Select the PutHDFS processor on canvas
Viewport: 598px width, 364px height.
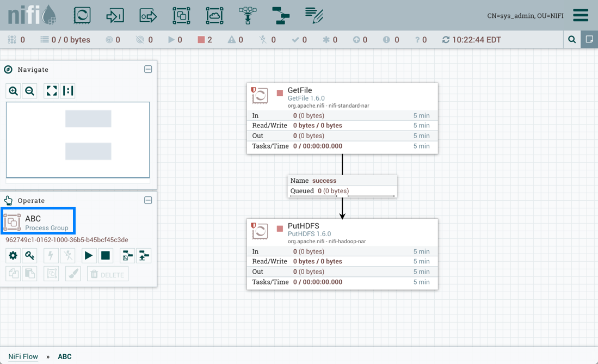pos(342,254)
